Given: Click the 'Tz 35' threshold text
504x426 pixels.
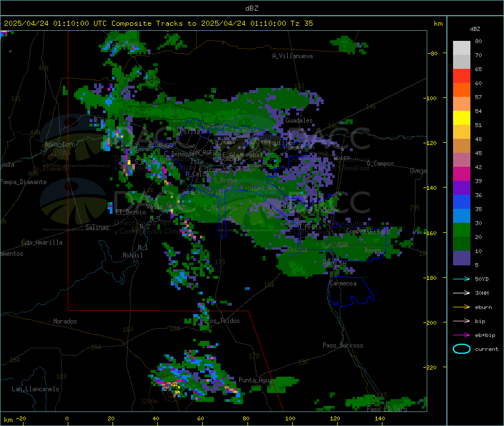Looking at the screenshot, I should click(x=301, y=24).
